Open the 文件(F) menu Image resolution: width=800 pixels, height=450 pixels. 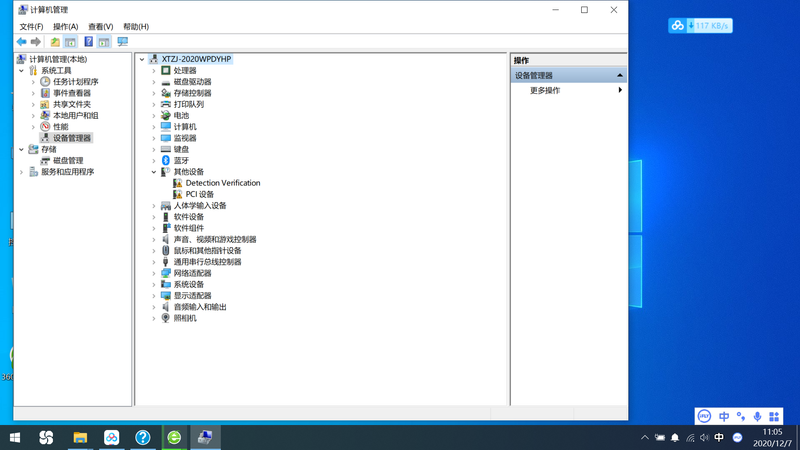tap(31, 27)
